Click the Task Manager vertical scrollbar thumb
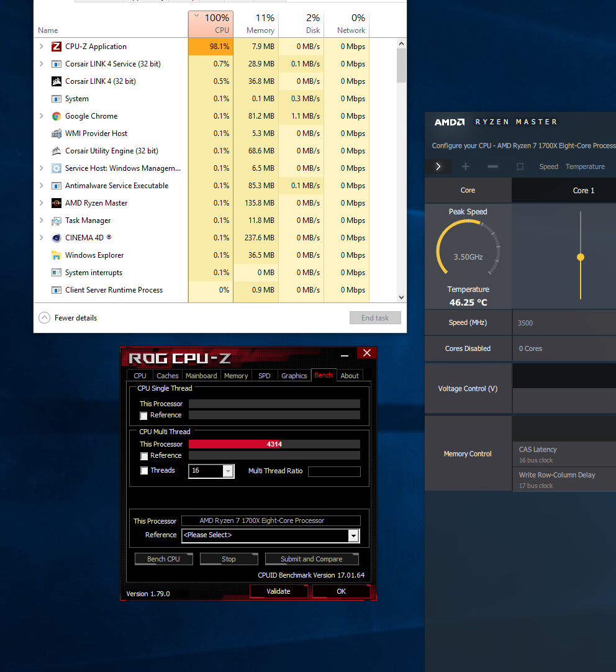Screen dimensions: 616x672 (x=401, y=65)
